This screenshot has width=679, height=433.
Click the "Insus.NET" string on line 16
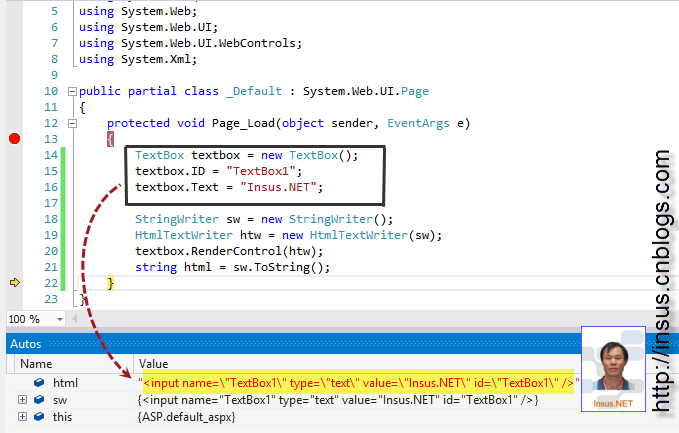(278, 187)
